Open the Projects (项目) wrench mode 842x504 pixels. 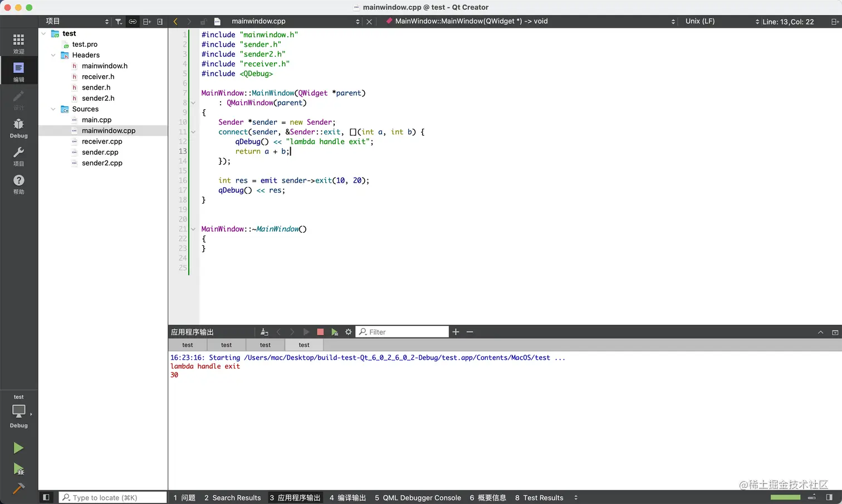(18, 156)
